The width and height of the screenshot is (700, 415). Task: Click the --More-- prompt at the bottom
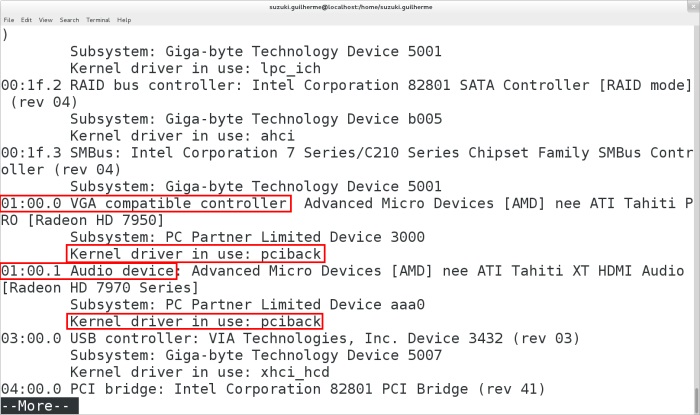tap(40, 407)
